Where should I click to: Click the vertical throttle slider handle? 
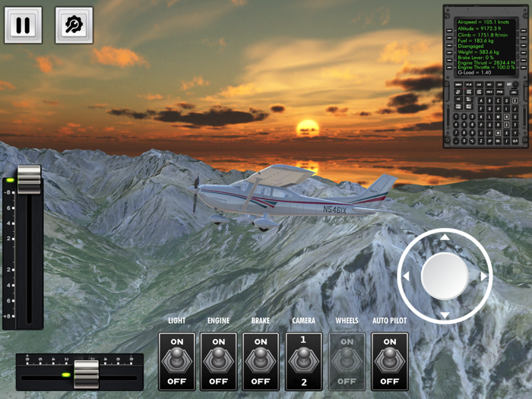(x=29, y=179)
